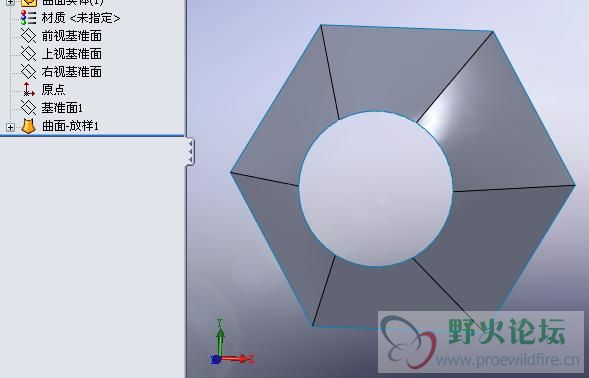Click the 曲面-放样1 loft surface icon
This screenshot has width=589, height=378.
point(29,126)
